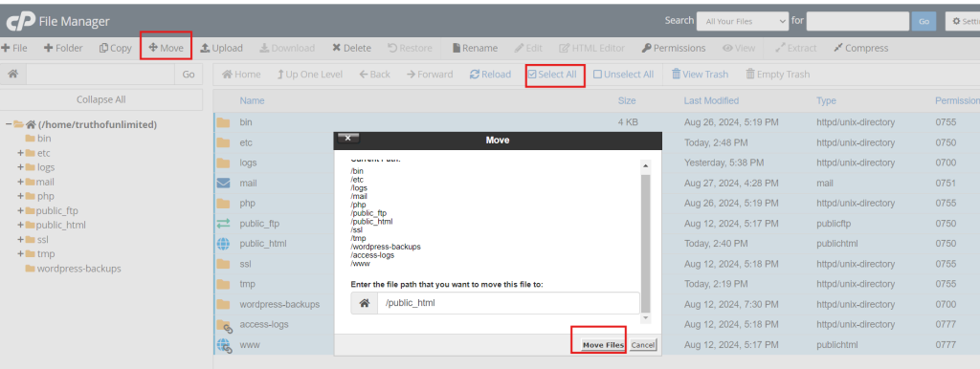The image size is (980, 369).
Task: Click the www linked globe icon
Action: tap(224, 345)
